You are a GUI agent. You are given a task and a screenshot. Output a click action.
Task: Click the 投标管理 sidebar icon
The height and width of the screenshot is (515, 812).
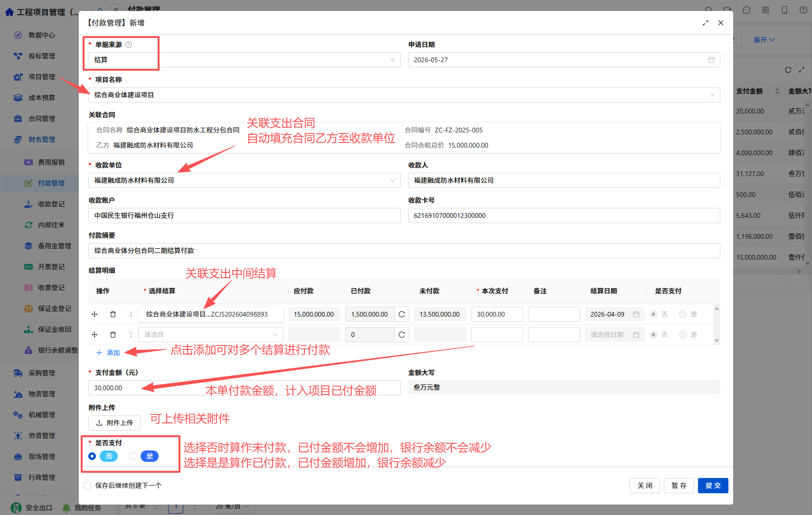coord(18,56)
